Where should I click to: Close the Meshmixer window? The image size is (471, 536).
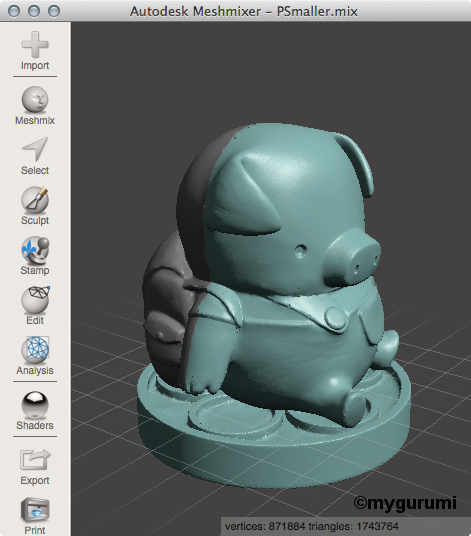click(14, 11)
